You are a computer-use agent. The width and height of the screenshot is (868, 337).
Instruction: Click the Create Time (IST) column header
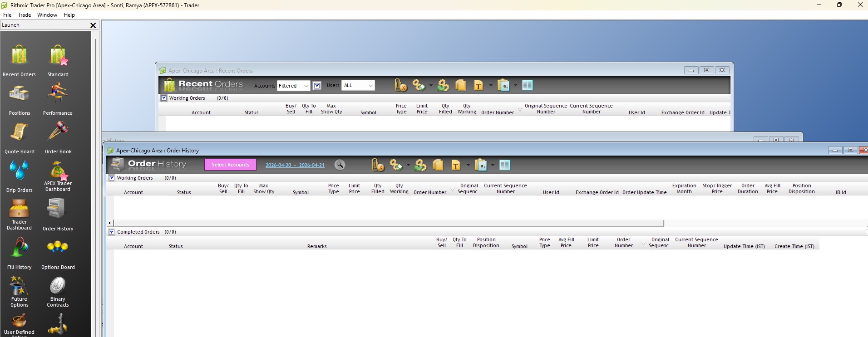794,246
